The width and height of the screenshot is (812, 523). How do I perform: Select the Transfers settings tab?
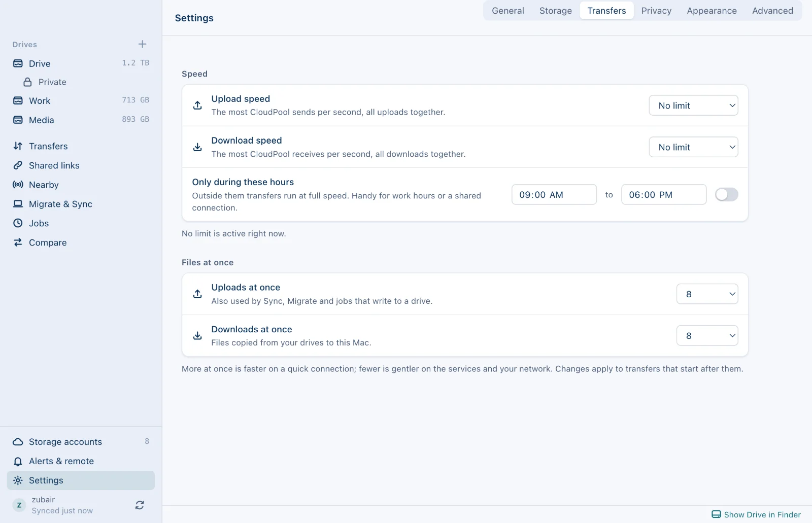(x=606, y=11)
